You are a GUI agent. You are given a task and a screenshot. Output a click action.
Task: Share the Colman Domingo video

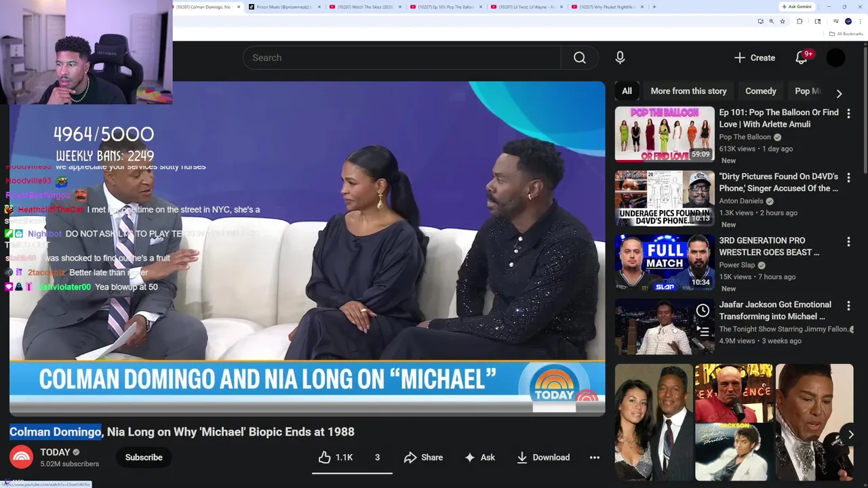[x=423, y=457]
